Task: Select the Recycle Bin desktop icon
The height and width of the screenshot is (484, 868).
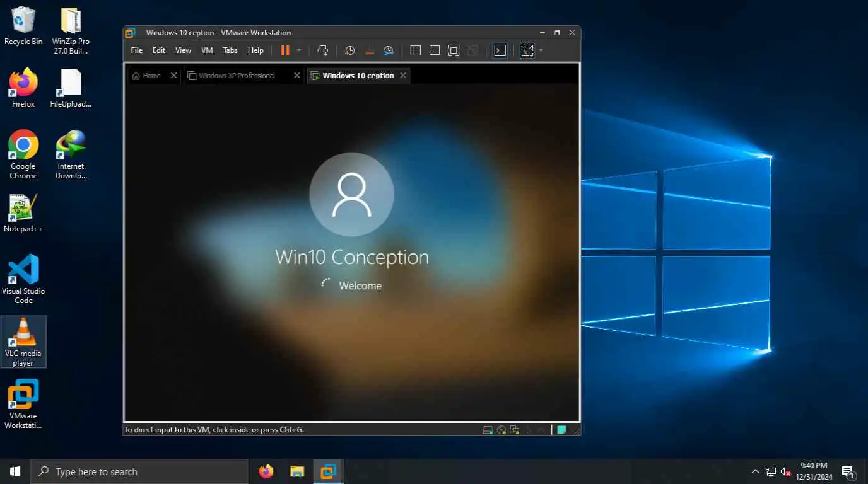Action: (23, 26)
